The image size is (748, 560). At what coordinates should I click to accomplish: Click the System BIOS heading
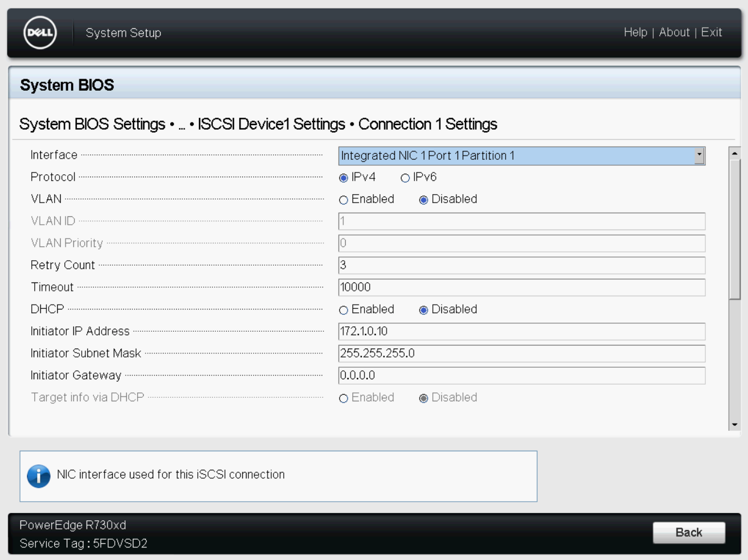coord(67,85)
